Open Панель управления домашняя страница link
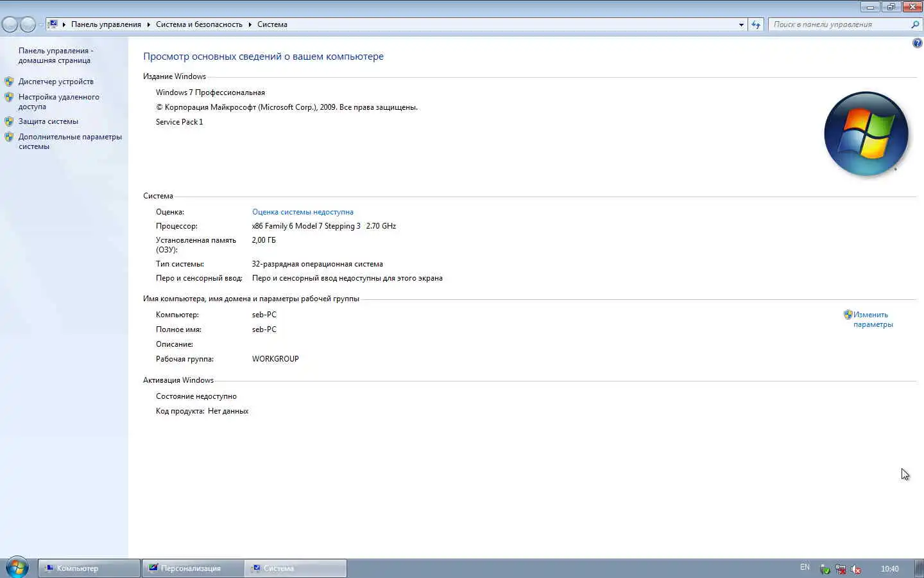 click(x=55, y=55)
